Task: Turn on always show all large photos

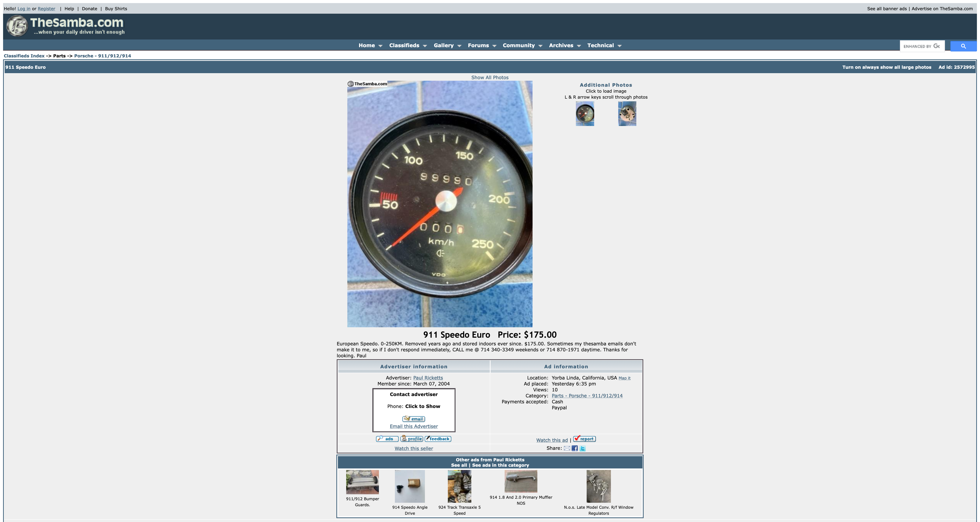Action: click(886, 67)
